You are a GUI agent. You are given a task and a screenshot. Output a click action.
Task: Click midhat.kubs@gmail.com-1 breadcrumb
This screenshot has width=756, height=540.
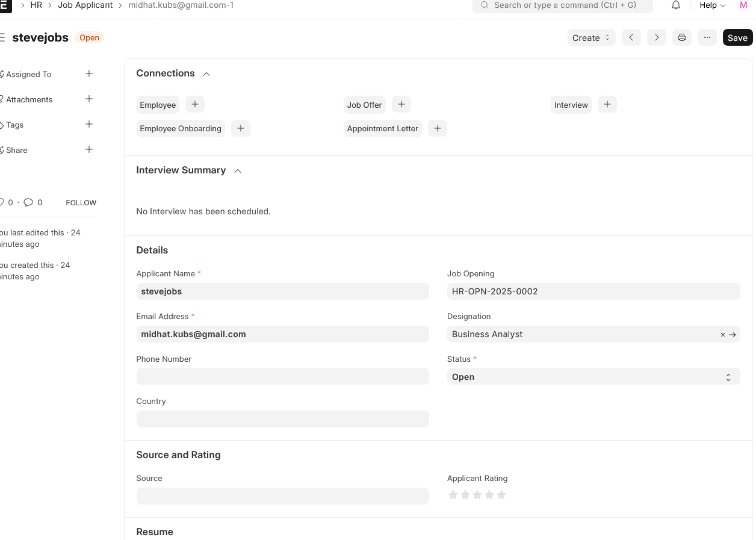tap(181, 5)
